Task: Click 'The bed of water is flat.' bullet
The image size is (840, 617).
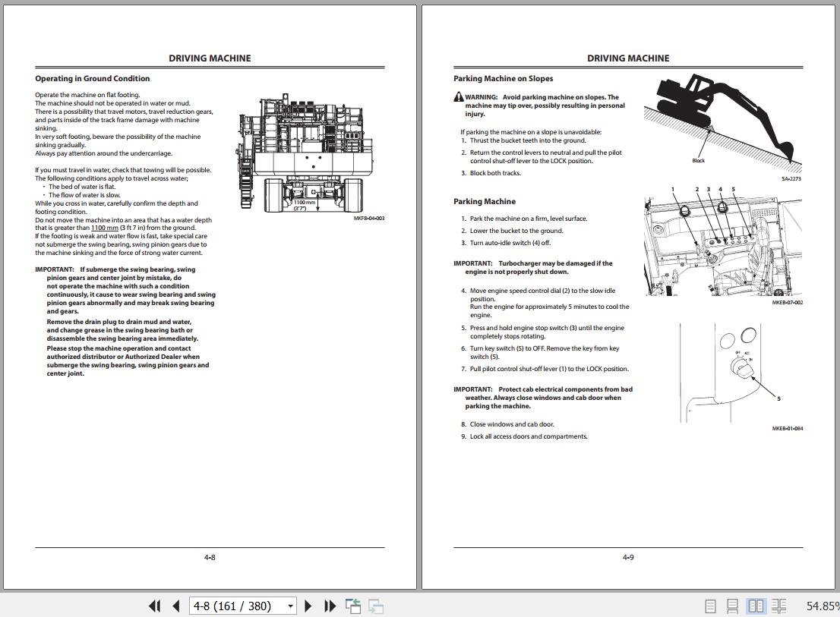Action: tap(82, 187)
